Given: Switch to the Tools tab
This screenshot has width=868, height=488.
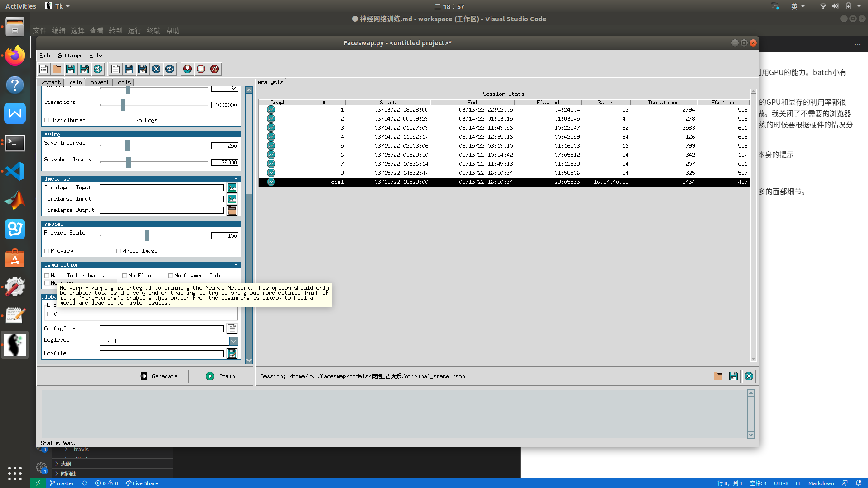Looking at the screenshot, I should pos(123,82).
